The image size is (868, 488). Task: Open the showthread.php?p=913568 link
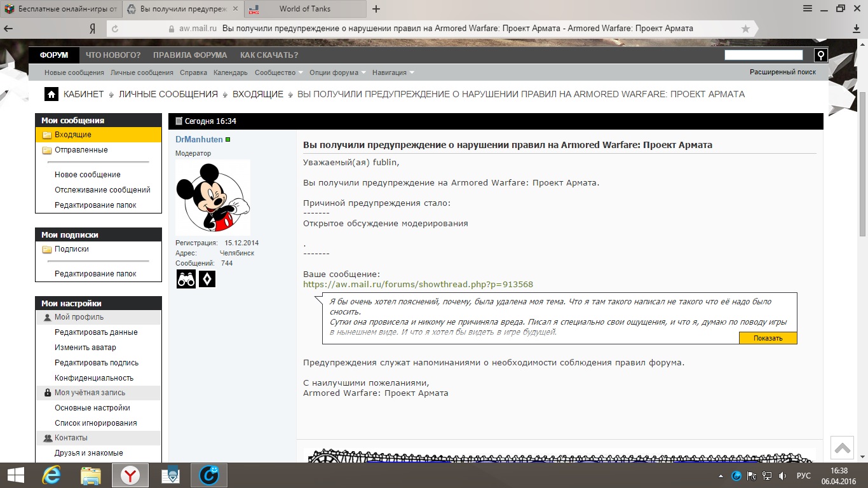coord(418,284)
